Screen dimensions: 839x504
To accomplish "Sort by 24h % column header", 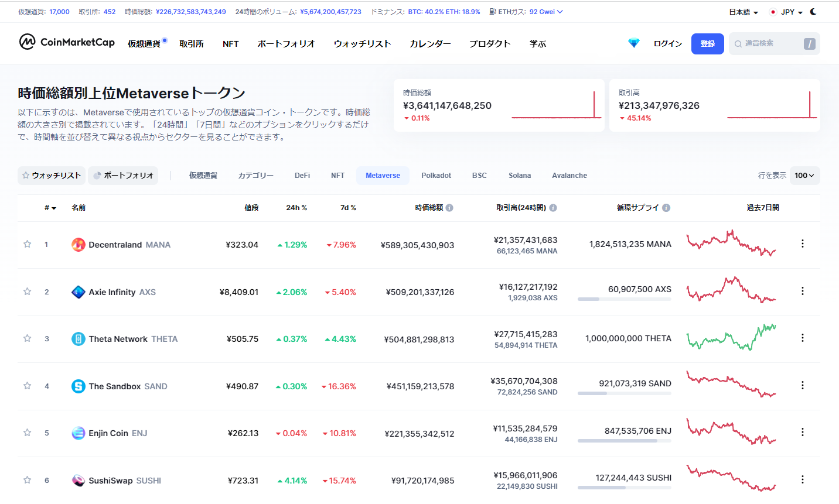I will (296, 208).
